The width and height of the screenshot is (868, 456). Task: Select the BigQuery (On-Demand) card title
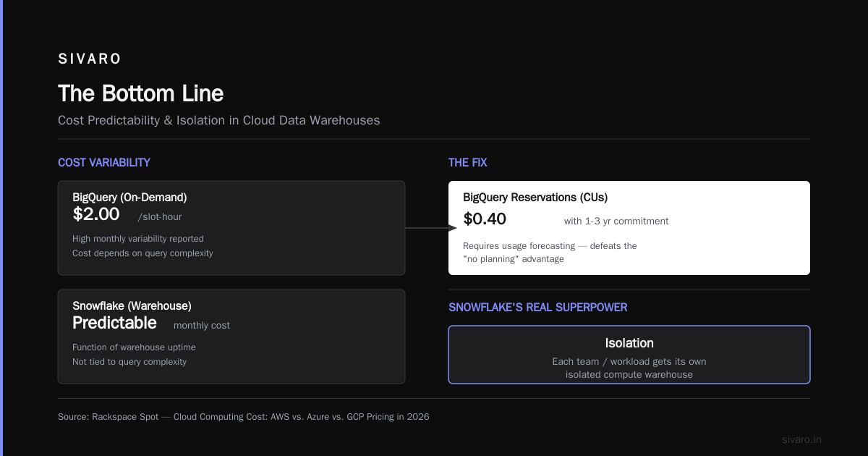pyautogui.click(x=129, y=197)
